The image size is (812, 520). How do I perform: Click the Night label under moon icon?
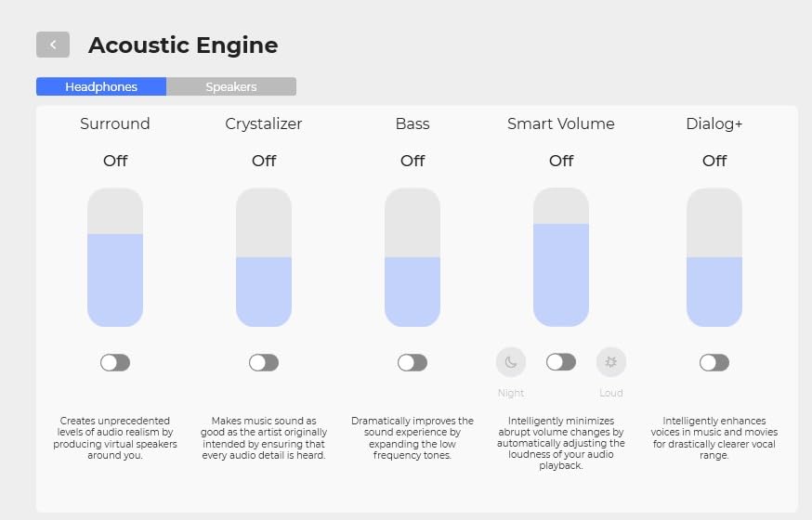click(511, 393)
